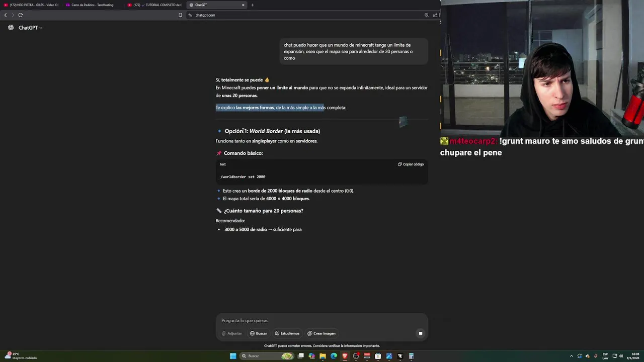This screenshot has width=644, height=362.
Task: Open the Copilot taskbar icon
Action: coord(311,356)
